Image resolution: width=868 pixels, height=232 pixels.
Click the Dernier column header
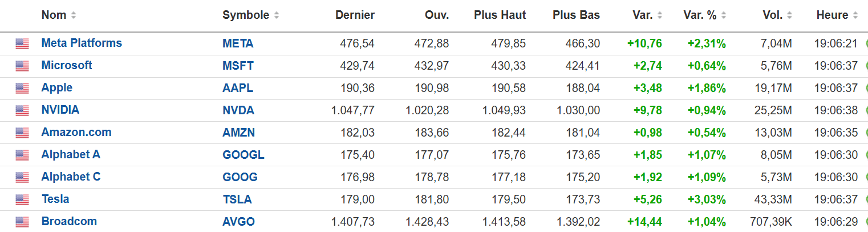355,15
